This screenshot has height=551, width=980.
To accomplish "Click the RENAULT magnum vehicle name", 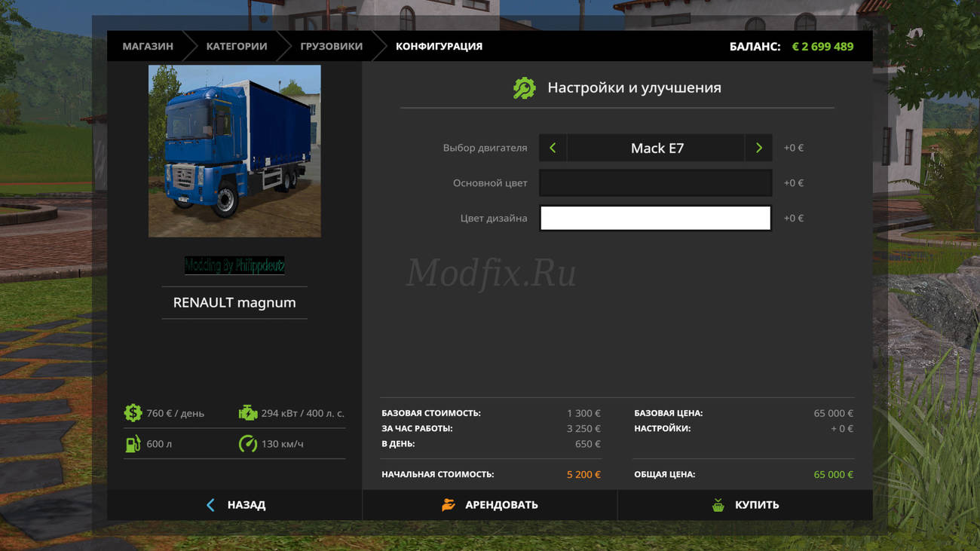I will point(234,302).
